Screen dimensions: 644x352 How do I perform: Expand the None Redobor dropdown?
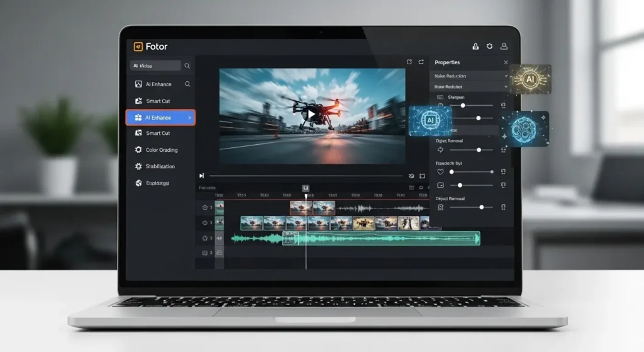(x=506, y=87)
